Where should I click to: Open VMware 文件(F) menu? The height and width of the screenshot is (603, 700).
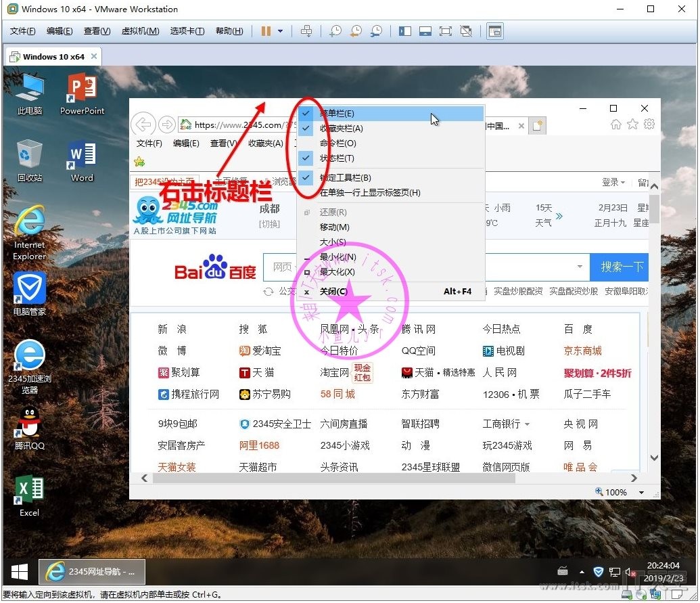coord(23,31)
